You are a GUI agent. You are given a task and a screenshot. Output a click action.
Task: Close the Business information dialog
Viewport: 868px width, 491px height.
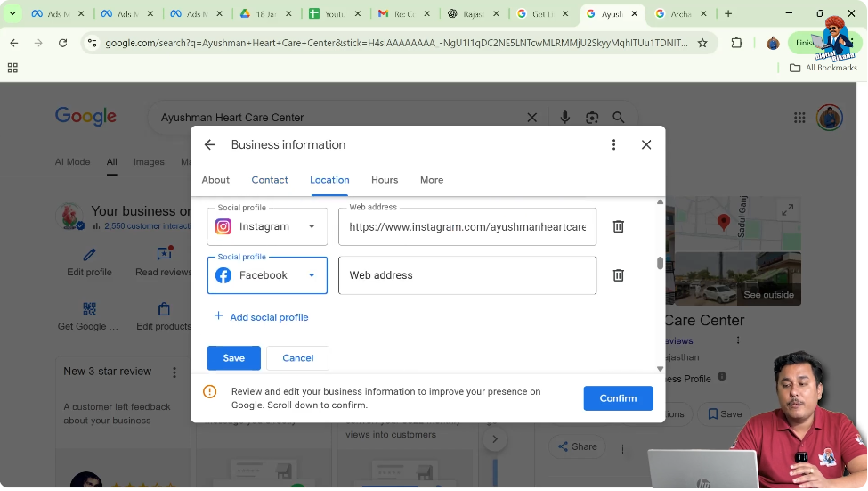(x=646, y=144)
